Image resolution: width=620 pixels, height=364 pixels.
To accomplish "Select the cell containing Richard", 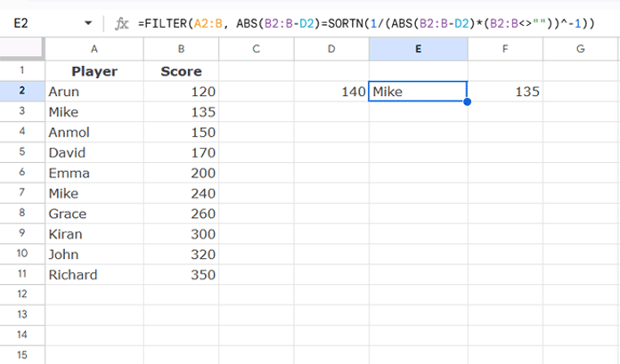I will click(x=94, y=275).
